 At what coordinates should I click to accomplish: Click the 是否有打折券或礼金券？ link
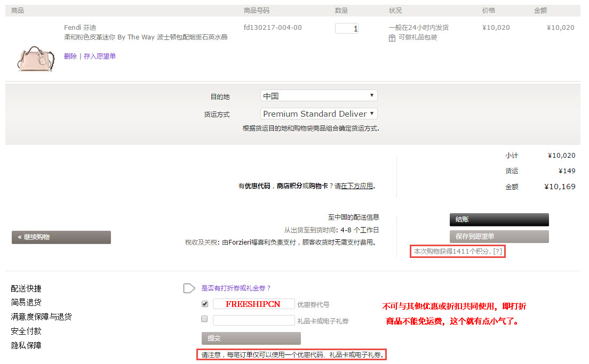(x=236, y=288)
